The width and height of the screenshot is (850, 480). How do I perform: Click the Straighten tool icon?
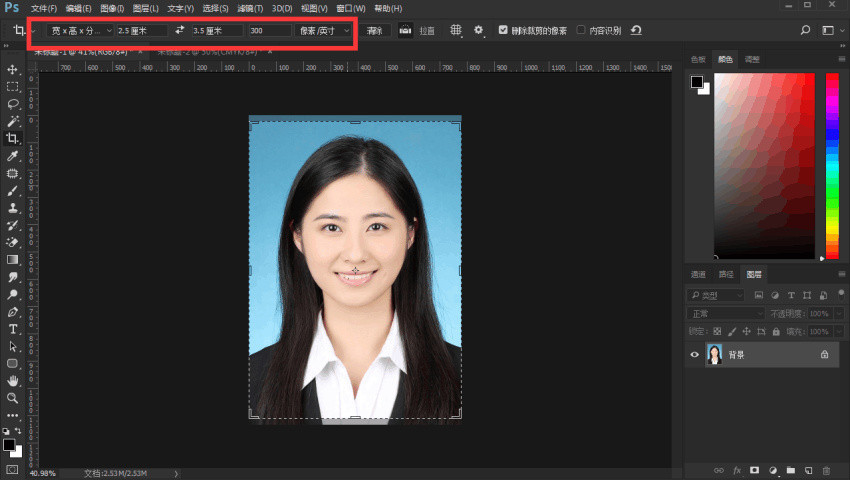pyautogui.click(x=405, y=30)
